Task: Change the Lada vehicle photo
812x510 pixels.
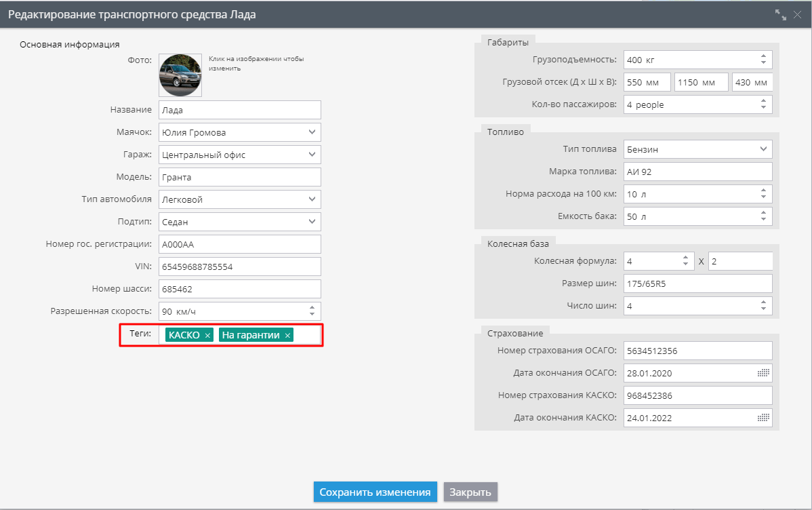Action: click(180, 75)
